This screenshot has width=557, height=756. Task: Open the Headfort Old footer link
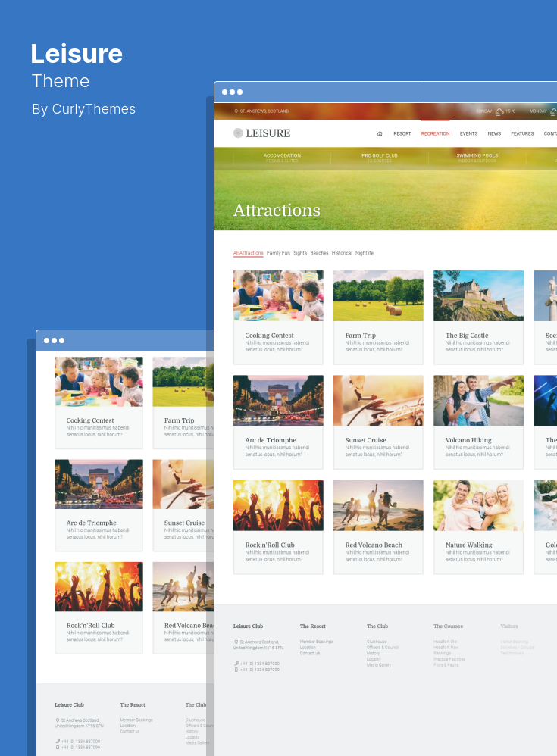coord(445,642)
